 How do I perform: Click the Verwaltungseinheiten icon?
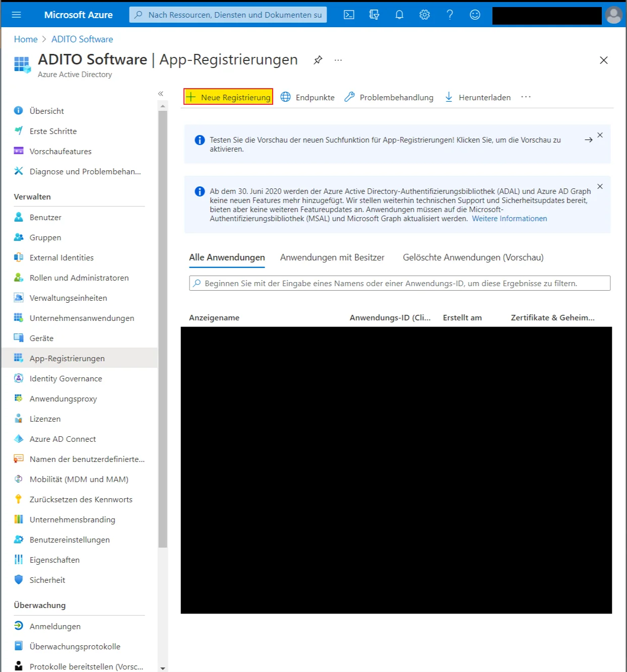point(19,298)
